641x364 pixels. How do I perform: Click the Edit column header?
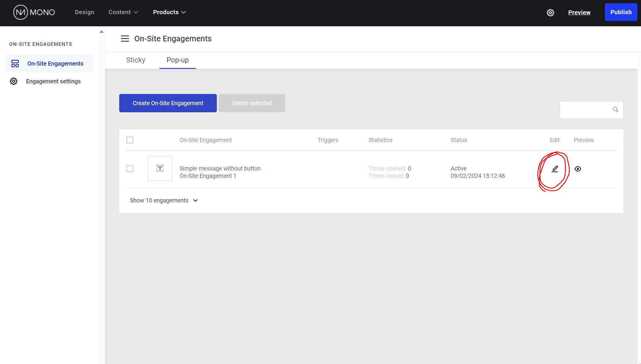[555, 140]
